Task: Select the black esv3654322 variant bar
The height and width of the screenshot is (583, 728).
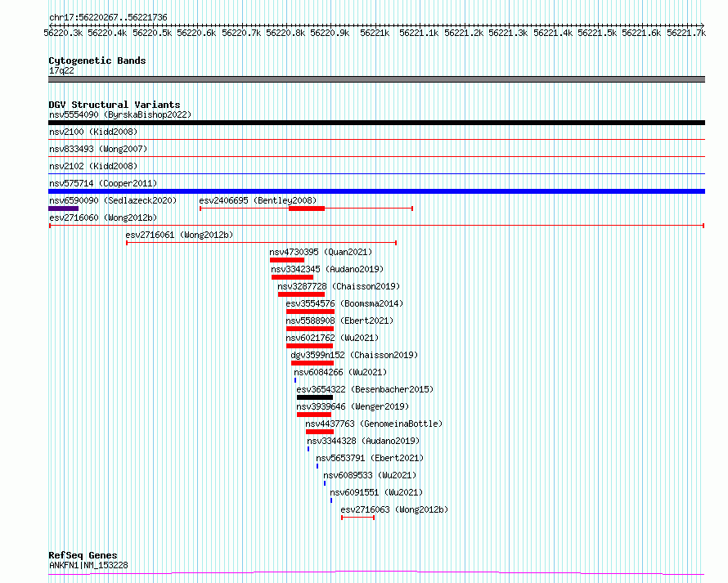Action: coord(315,397)
